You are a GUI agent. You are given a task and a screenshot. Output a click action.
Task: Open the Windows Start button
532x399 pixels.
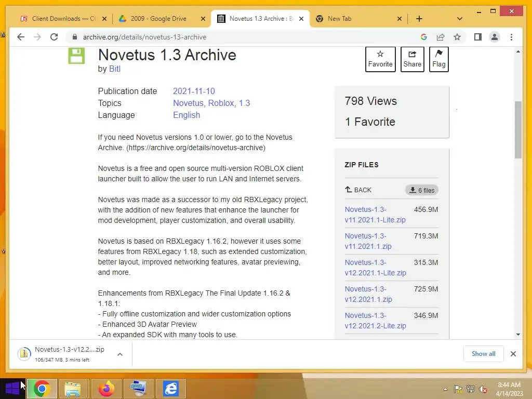[12, 389]
